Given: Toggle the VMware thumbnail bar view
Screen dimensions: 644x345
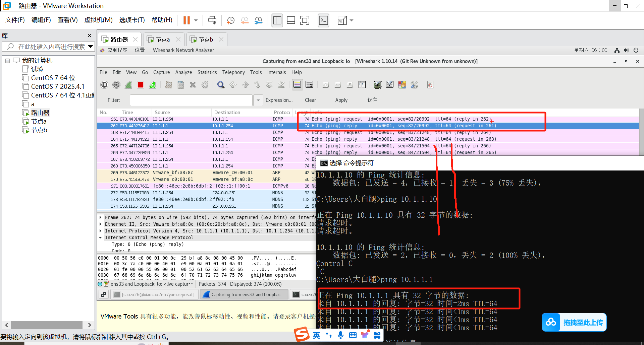Looking at the screenshot, I should point(291,20).
